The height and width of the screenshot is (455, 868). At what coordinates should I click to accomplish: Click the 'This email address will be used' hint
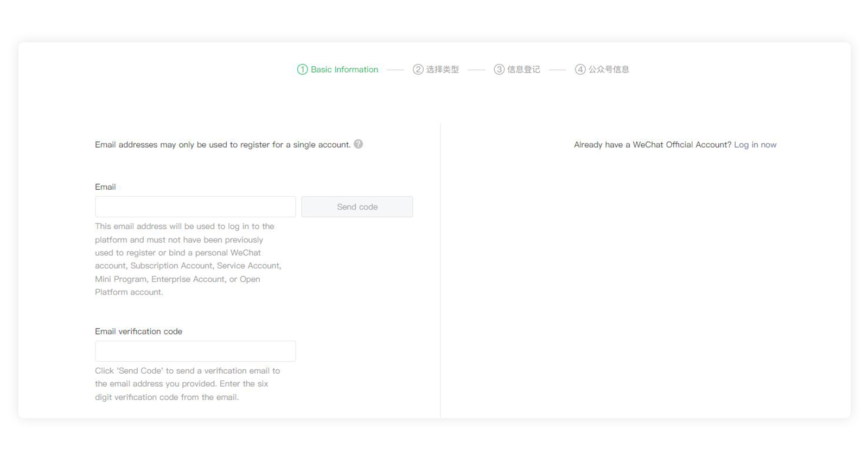pos(188,259)
